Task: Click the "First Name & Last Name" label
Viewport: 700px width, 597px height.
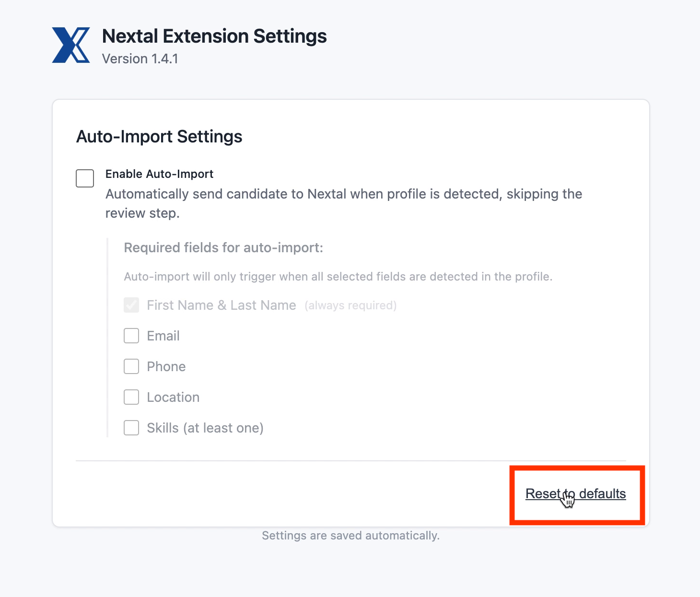Action: (x=222, y=305)
